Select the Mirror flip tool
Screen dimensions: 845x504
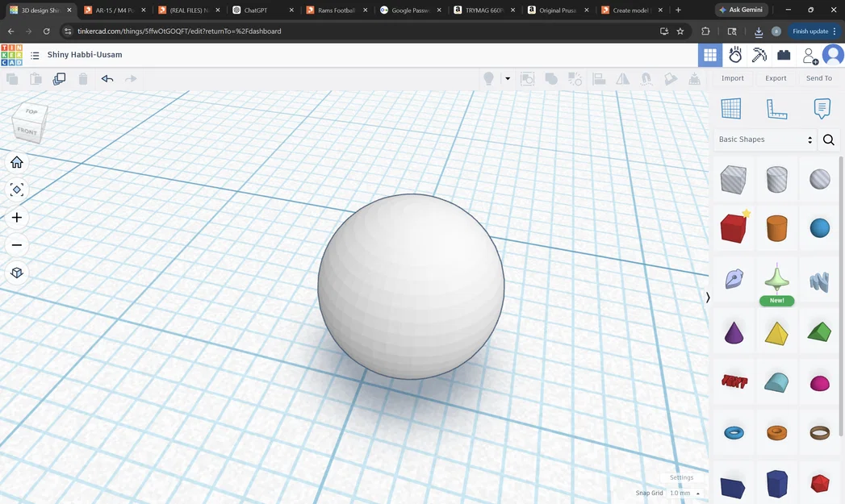[x=622, y=78]
